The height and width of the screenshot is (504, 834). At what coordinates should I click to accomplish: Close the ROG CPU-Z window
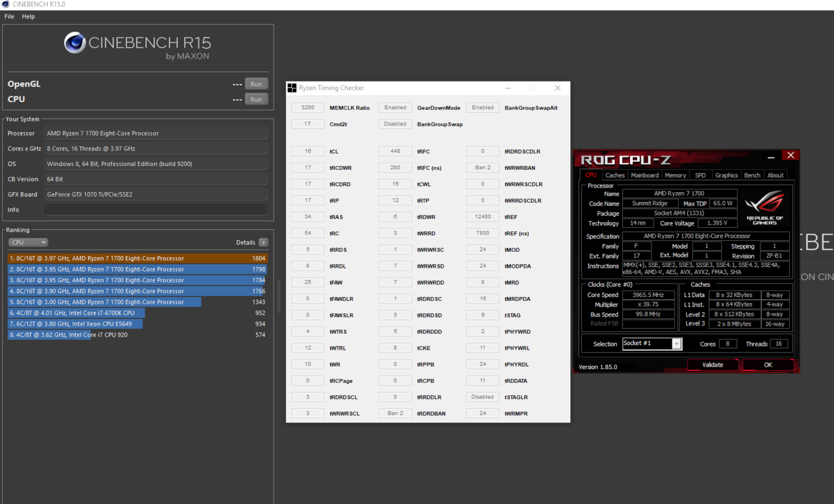pyautogui.click(x=790, y=156)
